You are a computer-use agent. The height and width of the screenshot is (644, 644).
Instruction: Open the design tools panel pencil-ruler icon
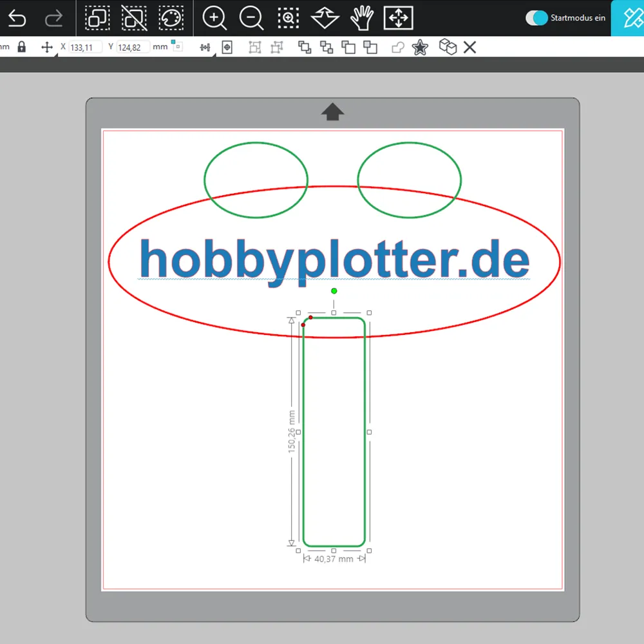632,18
